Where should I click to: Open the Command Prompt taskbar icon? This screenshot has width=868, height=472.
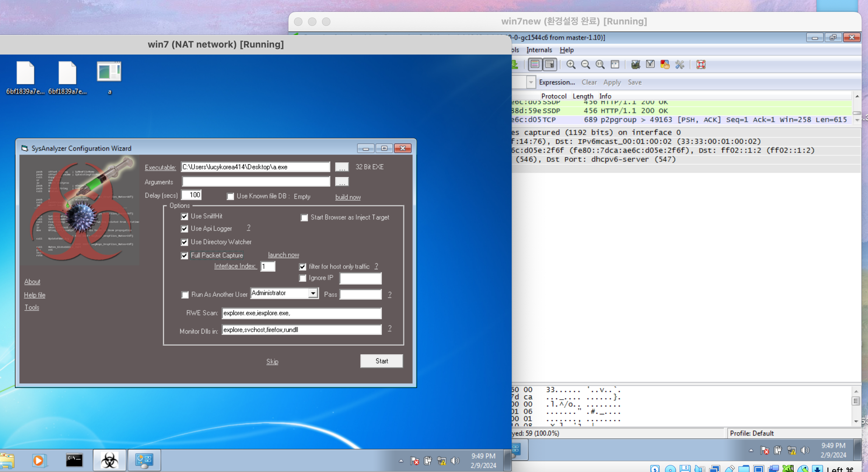(74, 460)
